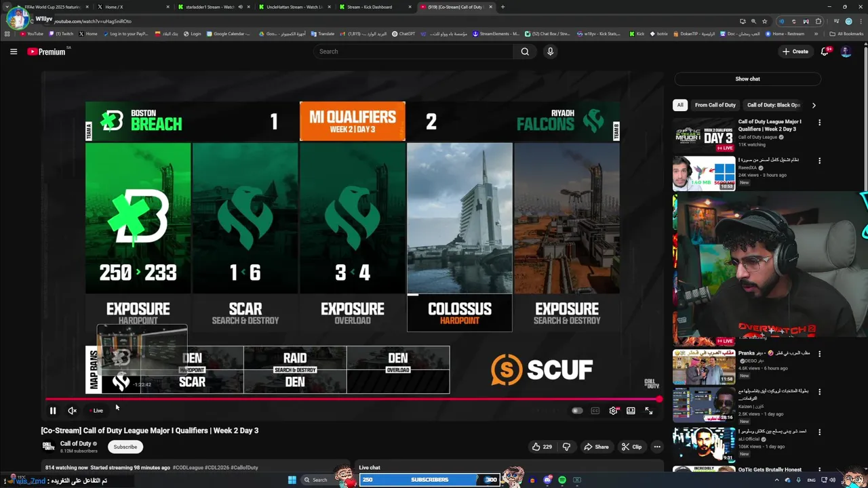Select the All recommendations chip
This screenshot has width=868, height=488.
[x=680, y=105]
